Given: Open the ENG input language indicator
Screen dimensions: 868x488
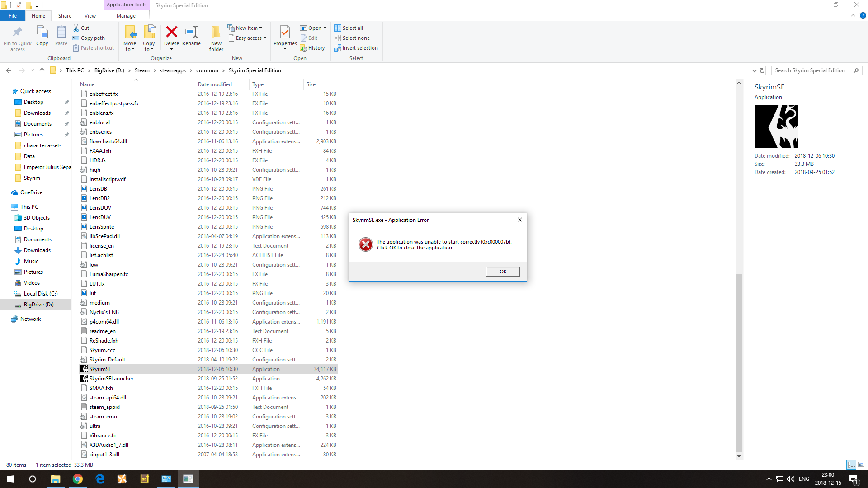Looking at the screenshot, I should pos(804,479).
